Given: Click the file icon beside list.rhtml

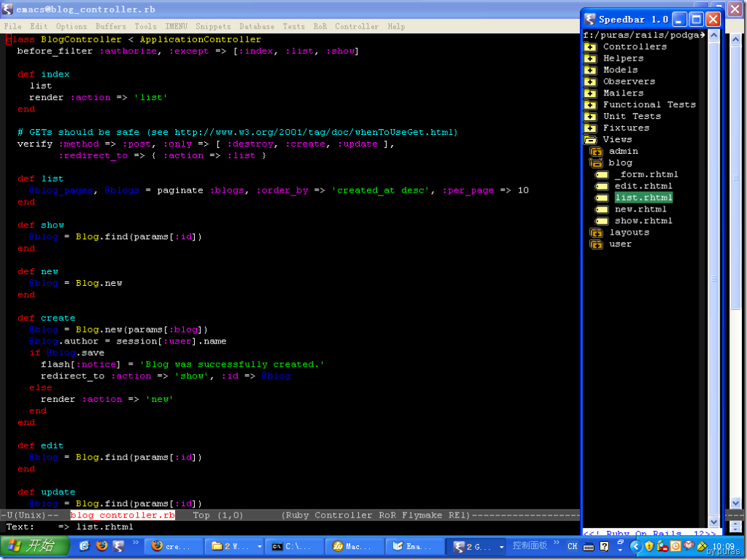Looking at the screenshot, I should point(602,198).
